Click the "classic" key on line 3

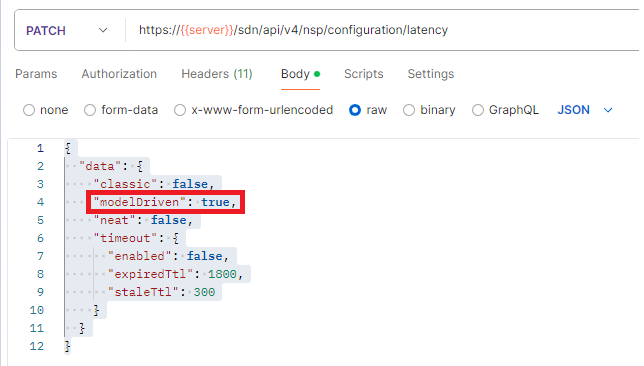pyautogui.click(x=125, y=184)
